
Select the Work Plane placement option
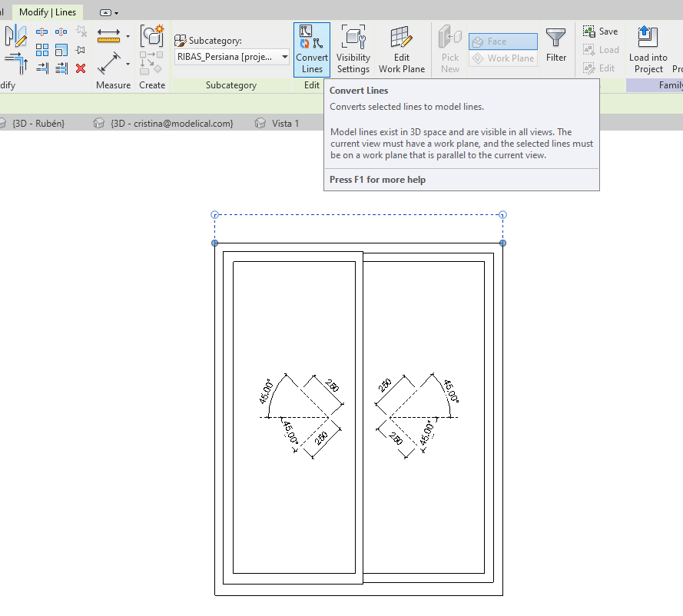pyautogui.click(x=503, y=58)
